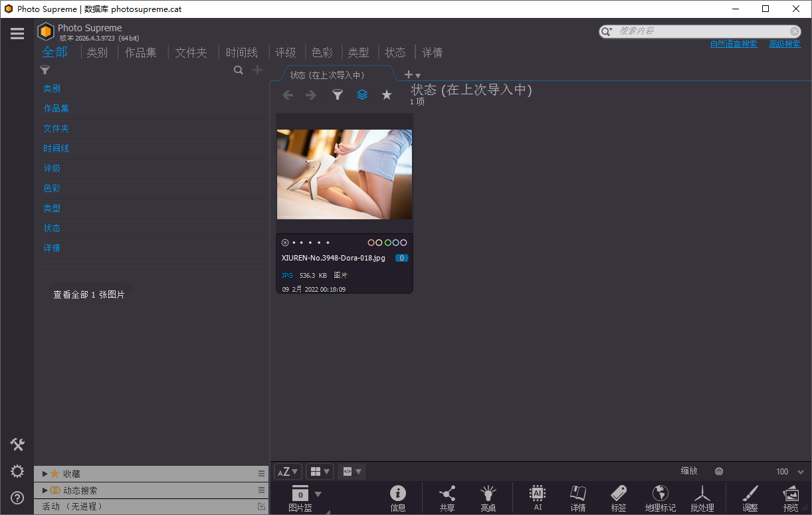
Task: Switch to the 时间线 top tab
Action: 242,52
